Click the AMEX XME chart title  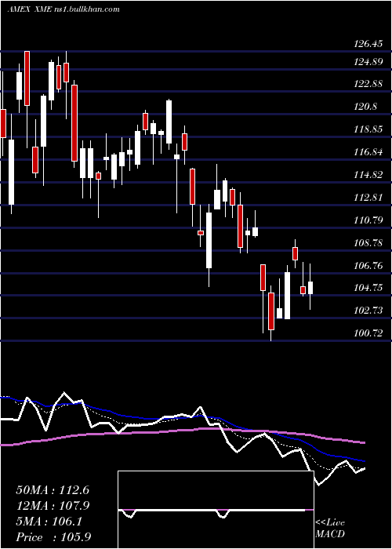[64, 9]
